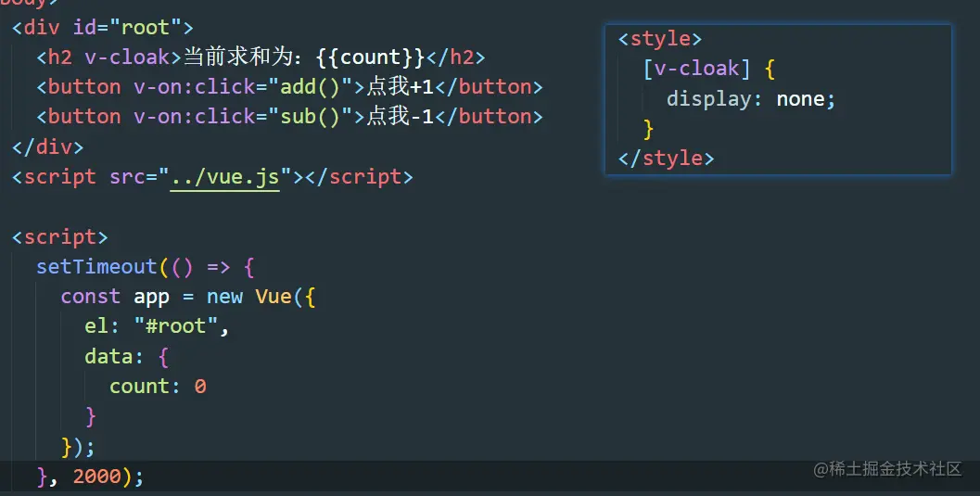Screen dimensions: 980x496
Task: Click the data: property line
Action: pos(127,357)
